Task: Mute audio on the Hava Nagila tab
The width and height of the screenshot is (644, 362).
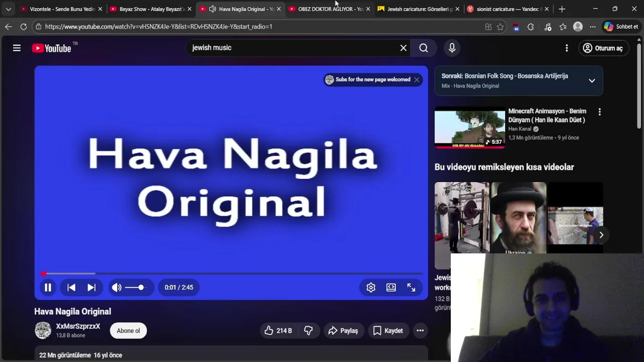Action: [x=212, y=9]
